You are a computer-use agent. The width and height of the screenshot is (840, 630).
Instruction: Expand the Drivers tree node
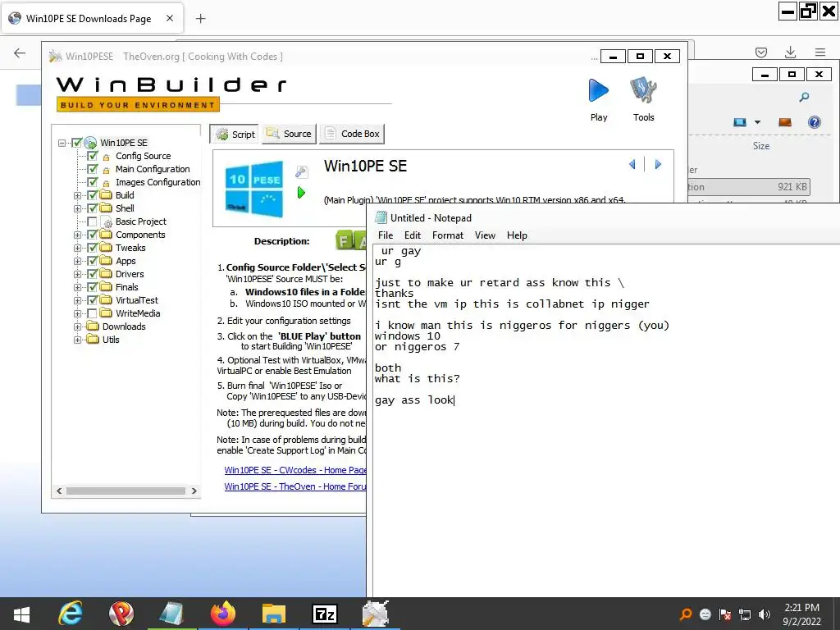[x=77, y=274]
